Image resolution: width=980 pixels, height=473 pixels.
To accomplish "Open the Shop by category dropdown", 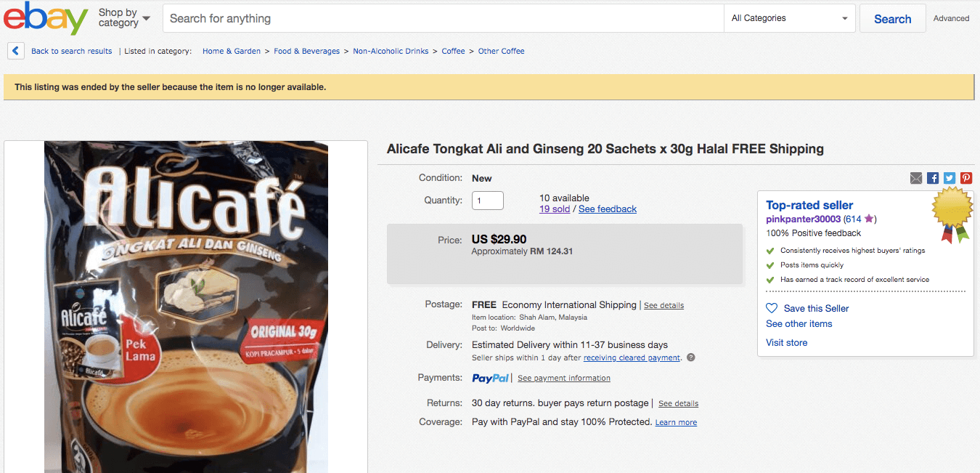I will pyautogui.click(x=124, y=17).
